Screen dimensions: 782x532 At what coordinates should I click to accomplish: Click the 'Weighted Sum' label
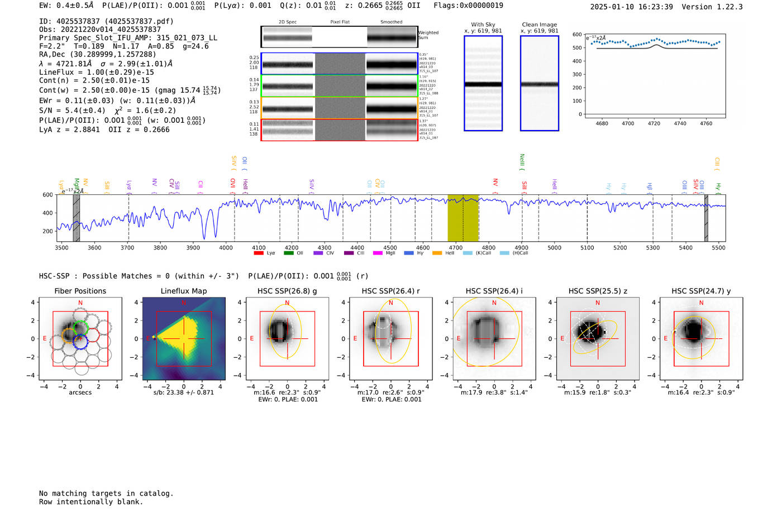tap(428, 35)
